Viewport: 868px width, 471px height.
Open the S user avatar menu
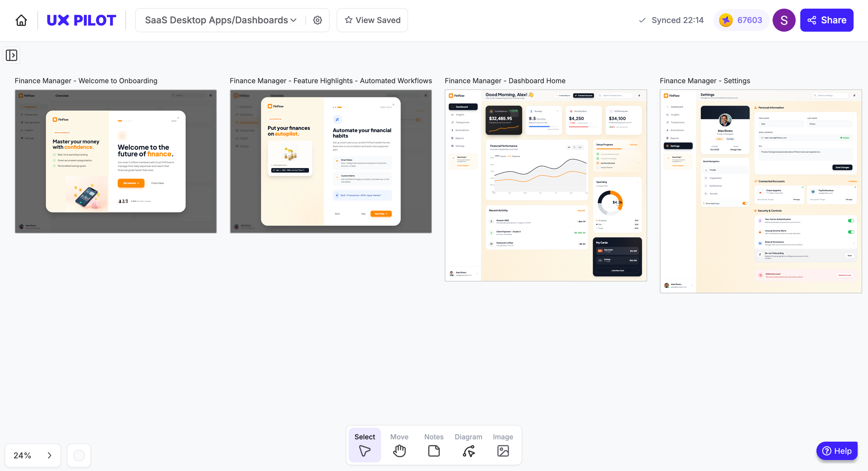[784, 20]
